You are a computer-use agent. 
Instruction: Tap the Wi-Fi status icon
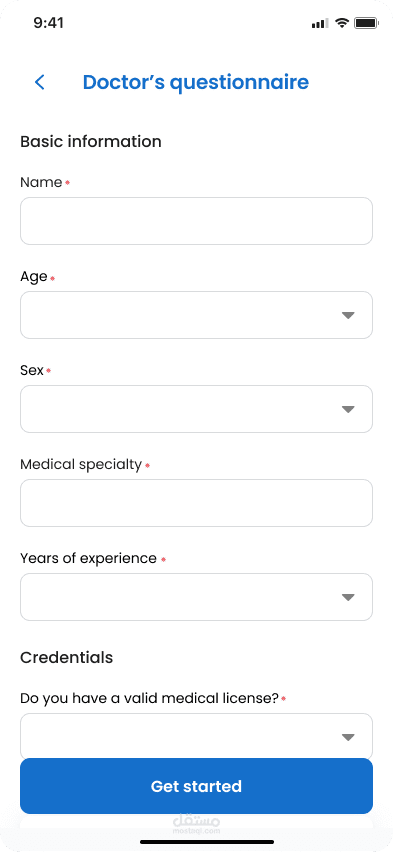click(342, 23)
